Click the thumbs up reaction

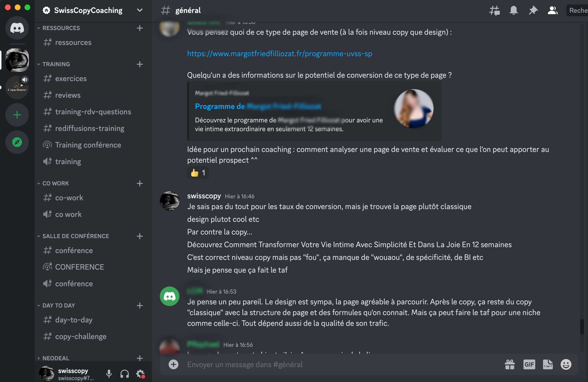coord(198,173)
